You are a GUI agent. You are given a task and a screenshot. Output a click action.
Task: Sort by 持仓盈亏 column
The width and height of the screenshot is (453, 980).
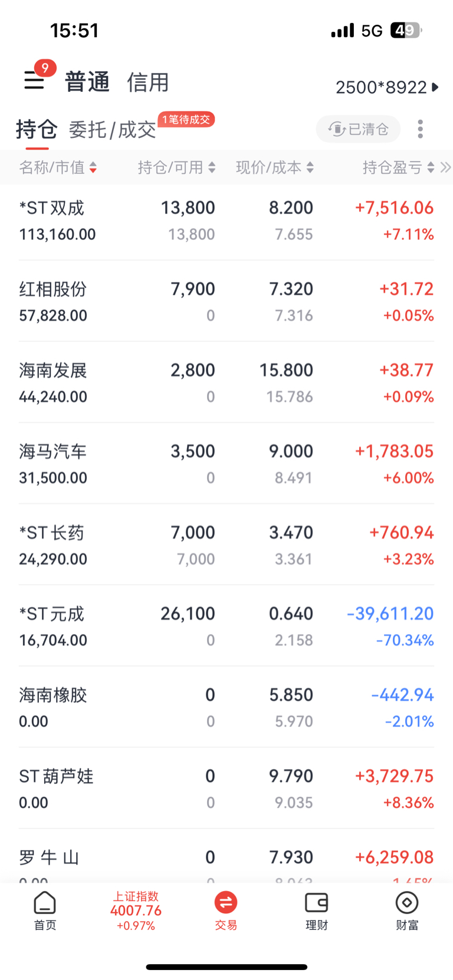399,168
